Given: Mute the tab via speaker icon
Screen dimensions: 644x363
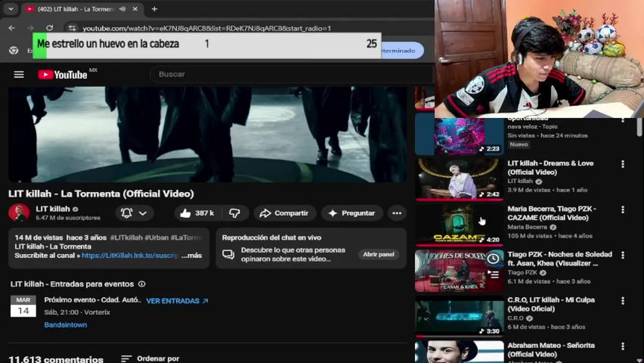Looking at the screenshot, I should pos(122,9).
